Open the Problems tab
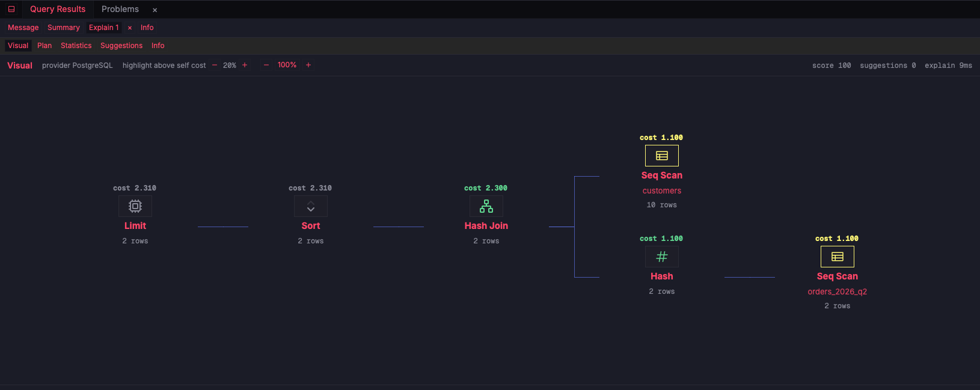Image resolution: width=980 pixels, height=390 pixels. (x=120, y=9)
